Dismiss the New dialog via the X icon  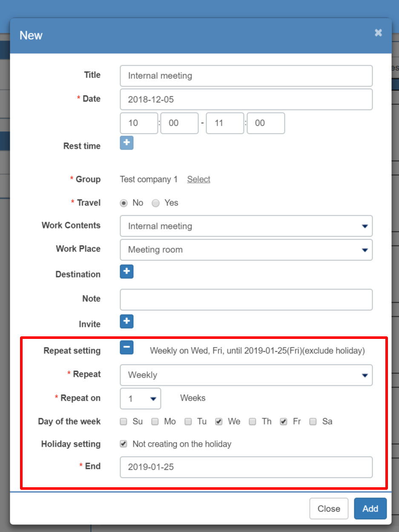point(378,32)
